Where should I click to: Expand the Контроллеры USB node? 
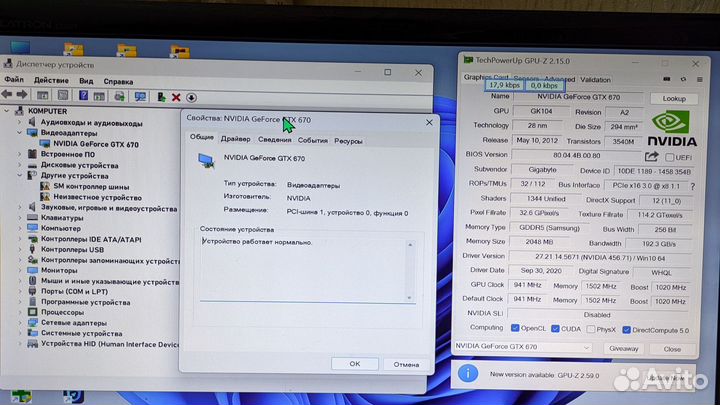click(19, 249)
